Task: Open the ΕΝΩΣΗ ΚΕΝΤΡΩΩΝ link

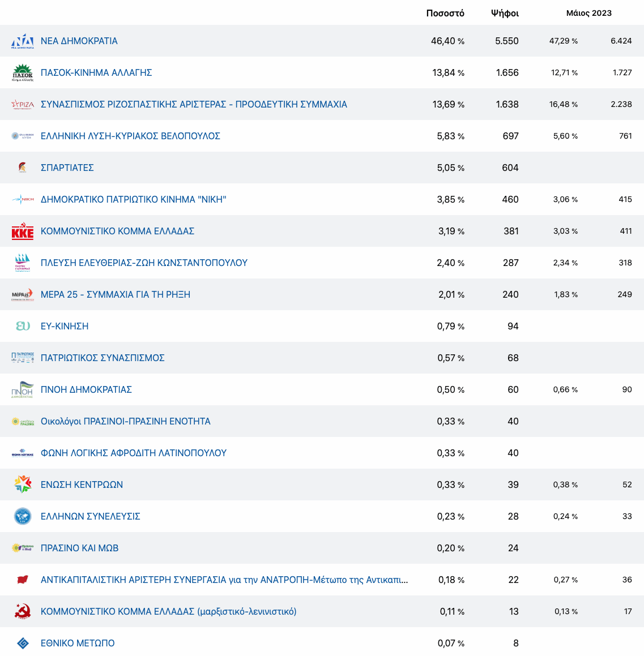Action: pos(82,485)
